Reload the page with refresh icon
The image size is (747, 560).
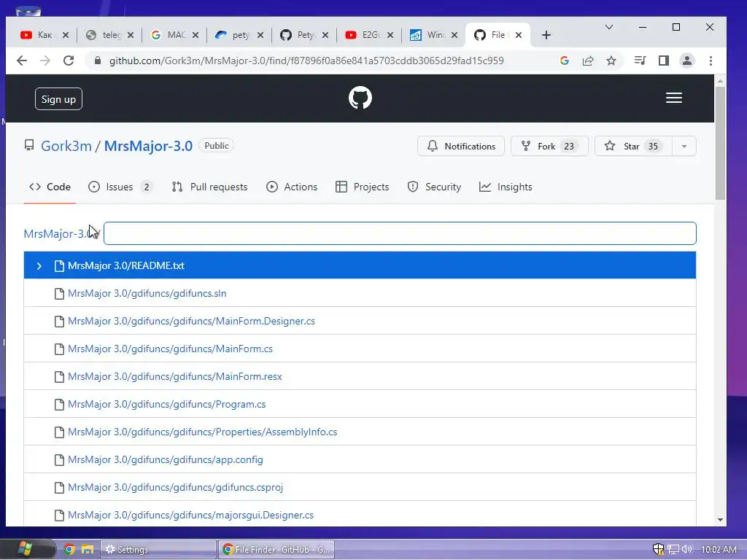tap(69, 61)
